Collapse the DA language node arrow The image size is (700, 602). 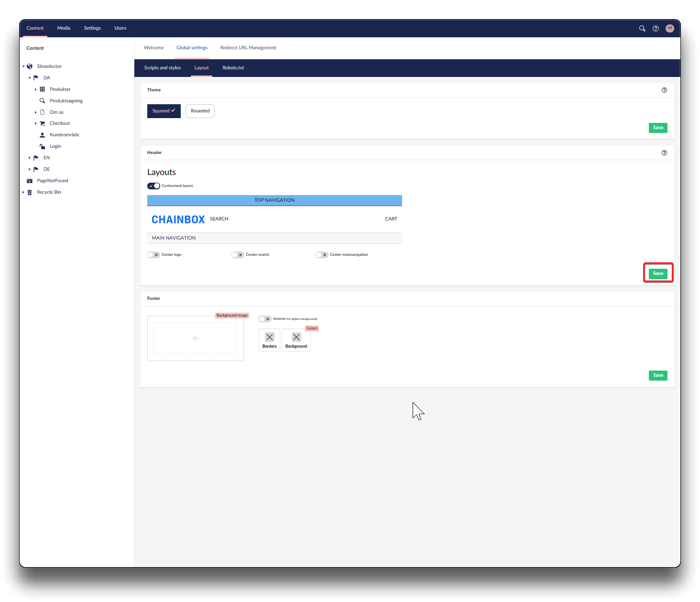[x=29, y=78]
